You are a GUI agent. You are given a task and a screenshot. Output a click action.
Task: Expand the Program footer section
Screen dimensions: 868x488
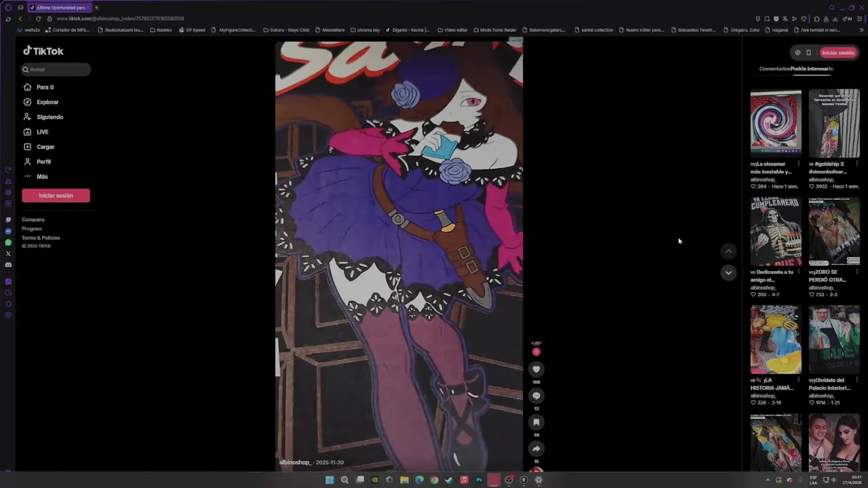coord(32,228)
